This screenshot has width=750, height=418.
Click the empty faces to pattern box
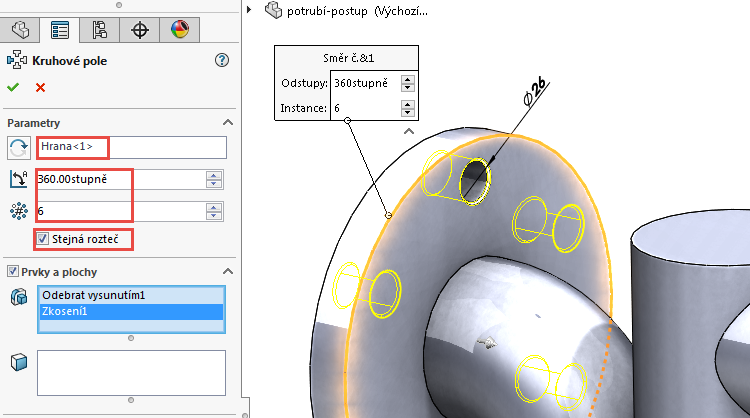[x=131, y=373]
